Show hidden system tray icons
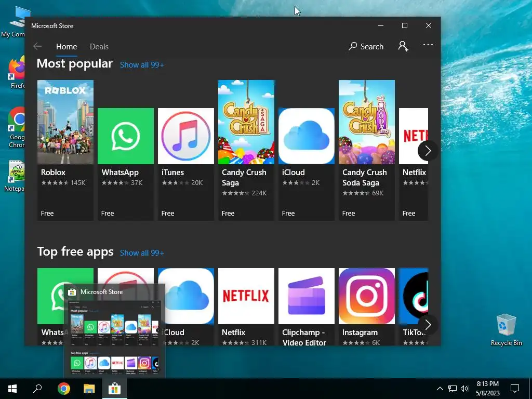 440,389
